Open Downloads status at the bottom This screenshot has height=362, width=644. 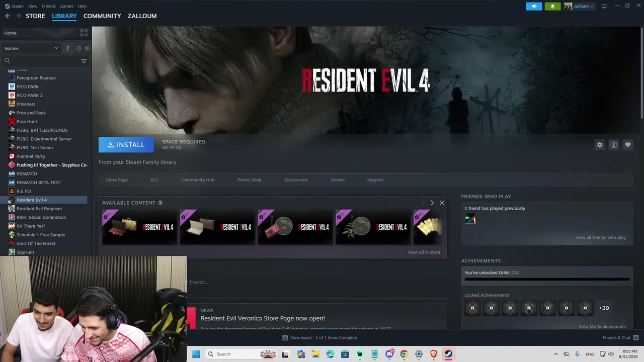(319, 338)
